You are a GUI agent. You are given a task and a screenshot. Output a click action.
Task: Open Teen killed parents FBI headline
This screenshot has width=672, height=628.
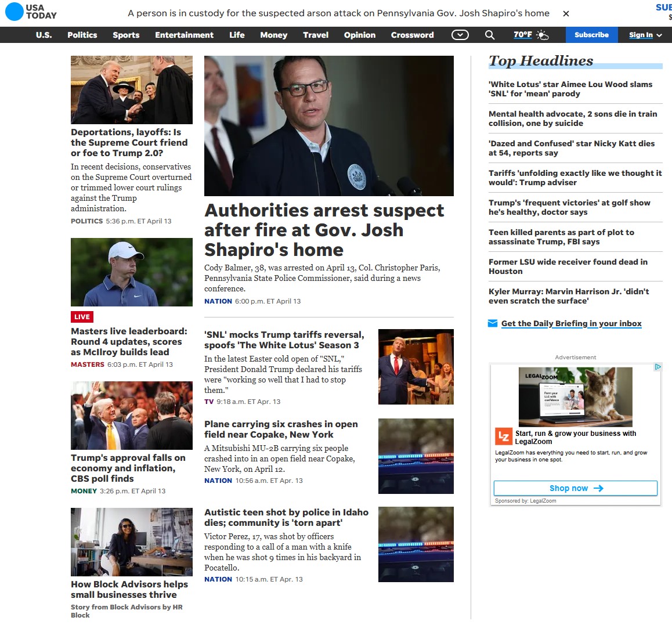[x=561, y=237]
